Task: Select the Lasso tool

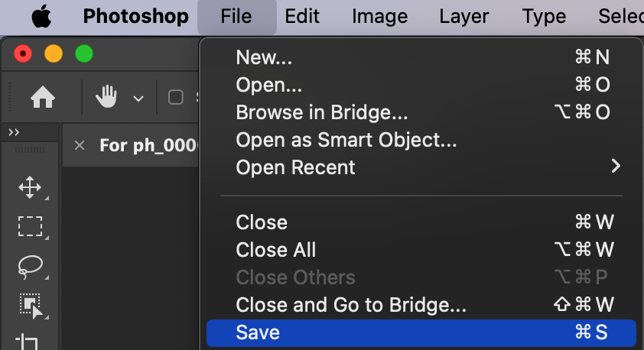Action: click(30, 265)
